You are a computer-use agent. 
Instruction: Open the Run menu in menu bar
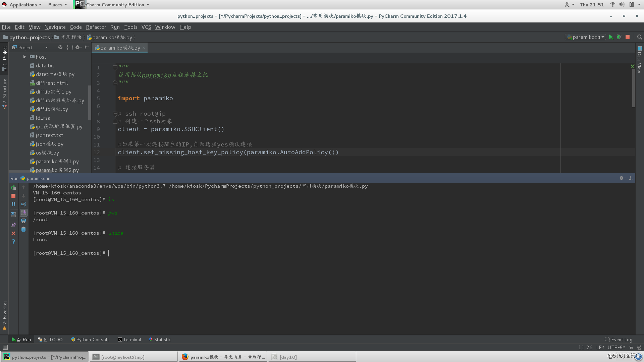115,27
